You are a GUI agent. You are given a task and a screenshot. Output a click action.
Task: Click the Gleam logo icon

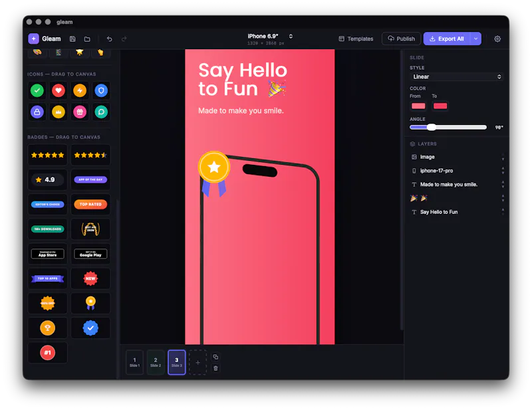[33, 39]
